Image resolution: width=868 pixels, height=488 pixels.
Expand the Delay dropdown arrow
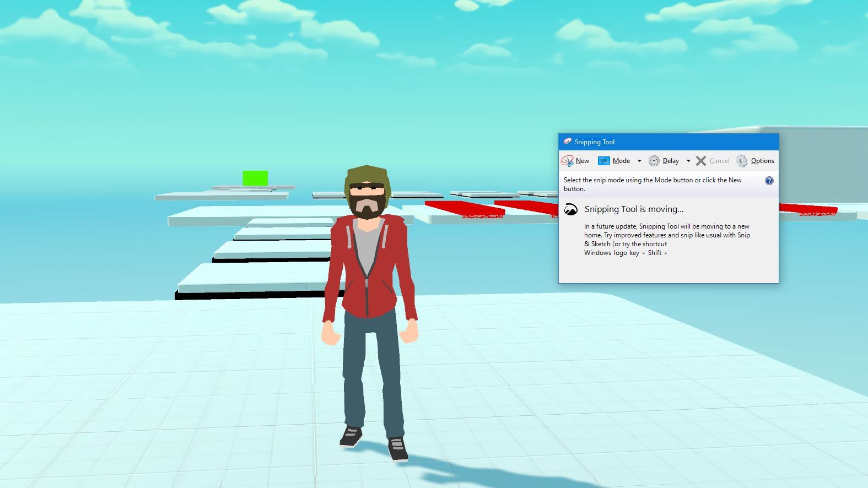[x=688, y=161]
